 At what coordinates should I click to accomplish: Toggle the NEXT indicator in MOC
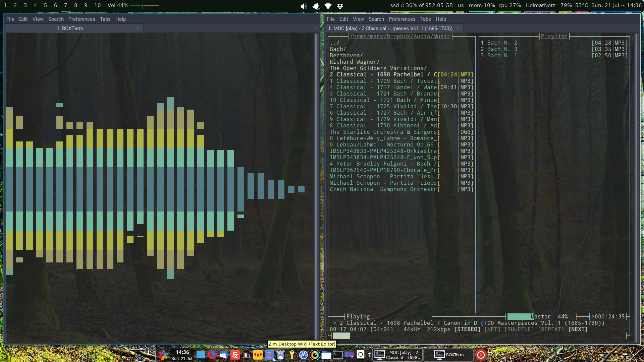coord(578,329)
